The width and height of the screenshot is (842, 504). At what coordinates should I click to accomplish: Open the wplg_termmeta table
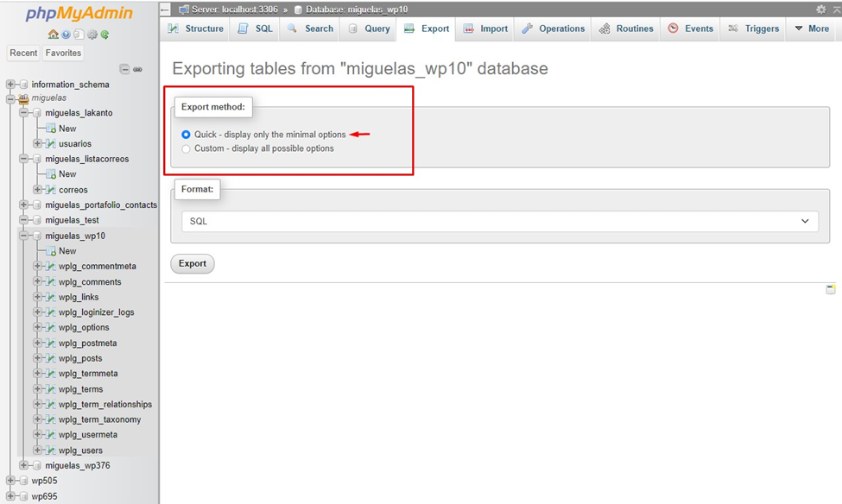[88, 374]
